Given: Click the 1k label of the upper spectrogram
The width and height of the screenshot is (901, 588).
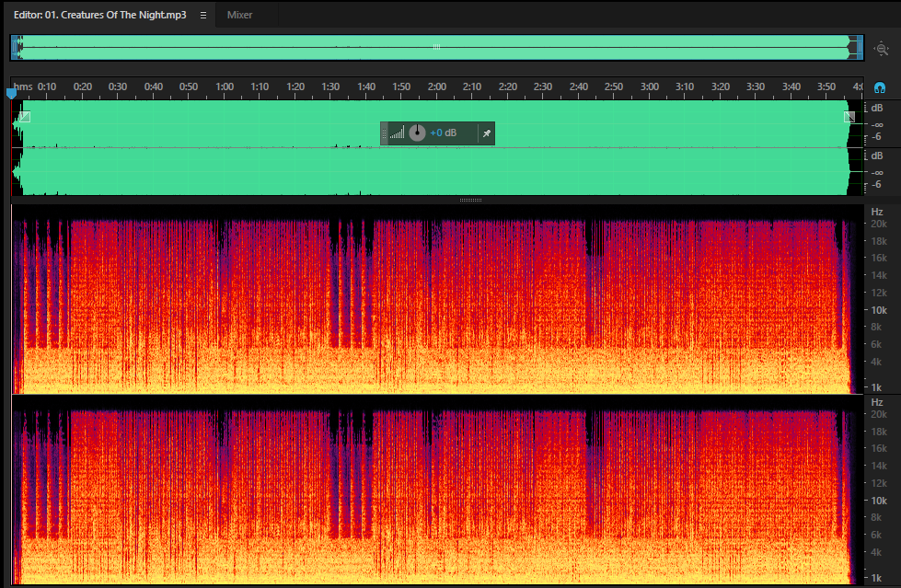Looking at the screenshot, I should [x=876, y=387].
